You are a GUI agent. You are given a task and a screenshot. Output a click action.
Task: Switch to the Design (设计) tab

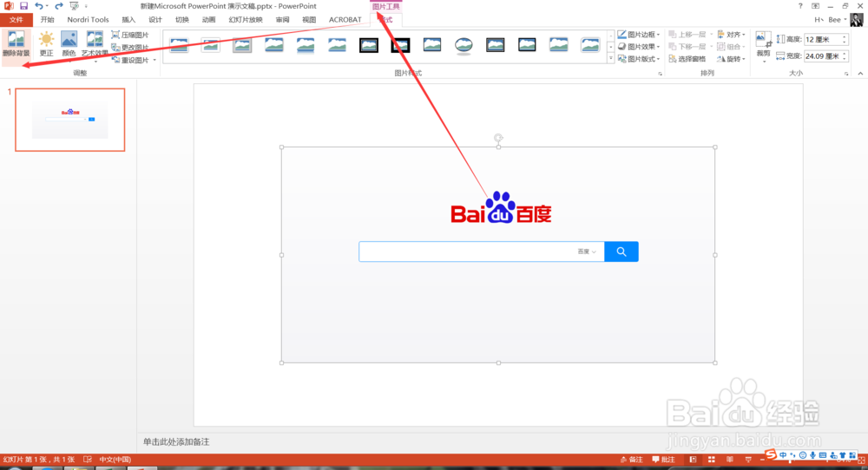(155, 19)
